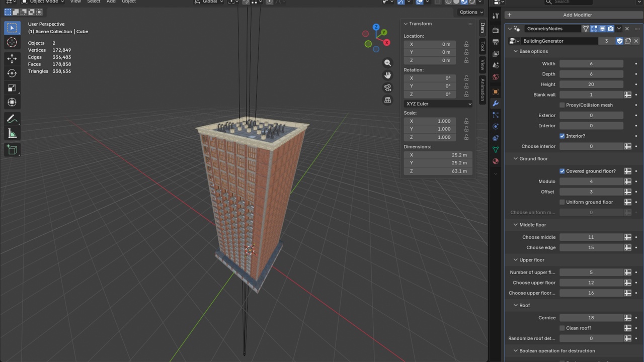Screen dimensions: 644x362
Task: Enable Uniform ground floor checkbox
Action: tap(562, 202)
